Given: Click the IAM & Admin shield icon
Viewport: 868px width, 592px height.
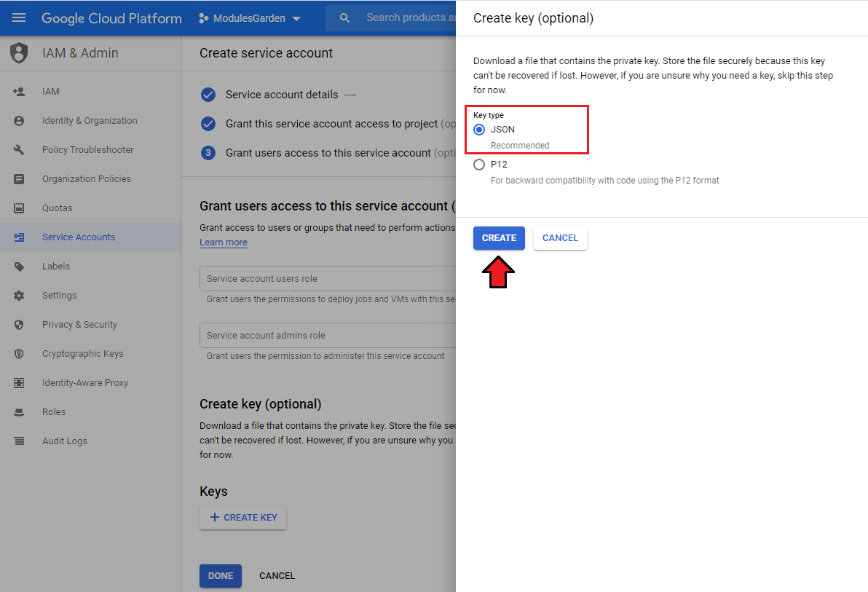Looking at the screenshot, I should [x=19, y=53].
